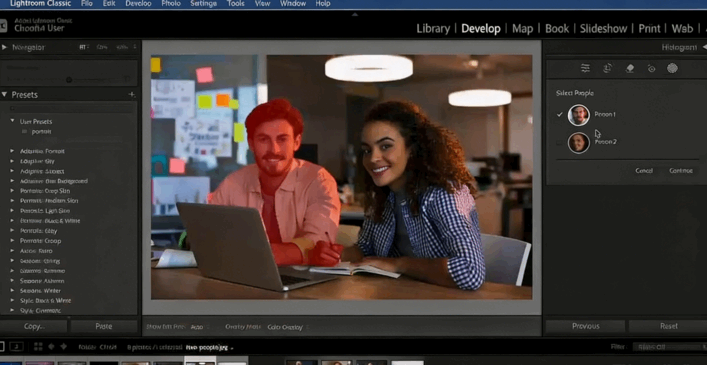Hide the top module panel arrow
This screenshot has width=707, height=365.
pyautogui.click(x=354, y=14)
